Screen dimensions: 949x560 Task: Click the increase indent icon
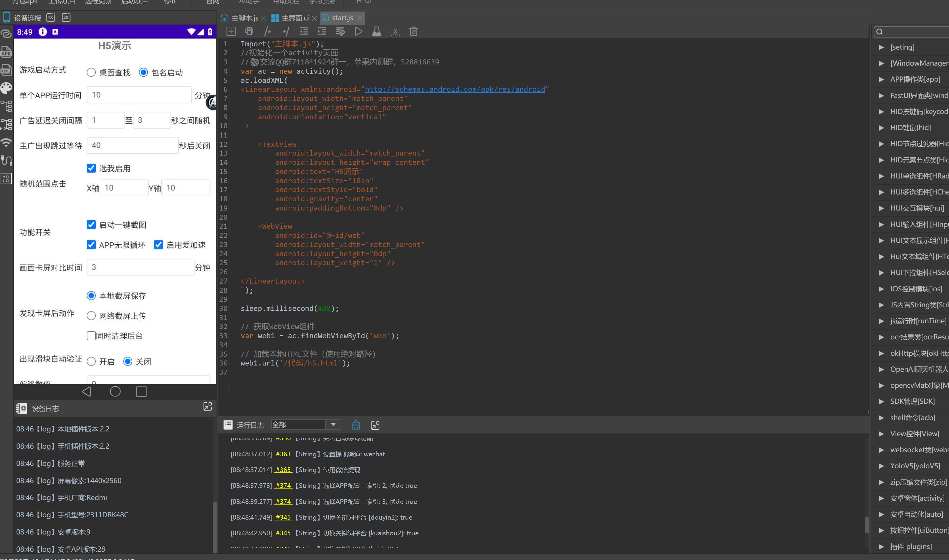(322, 32)
